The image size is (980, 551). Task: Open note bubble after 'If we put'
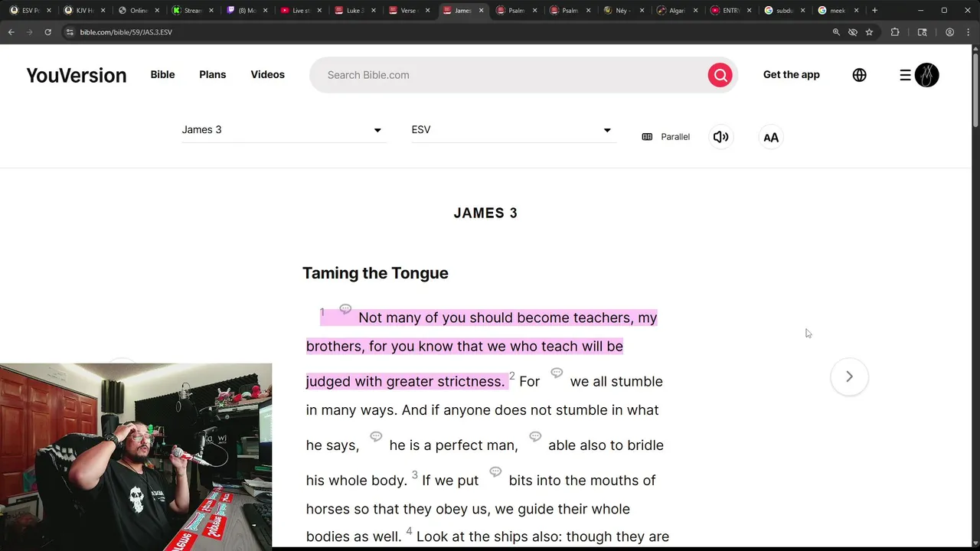point(495,471)
